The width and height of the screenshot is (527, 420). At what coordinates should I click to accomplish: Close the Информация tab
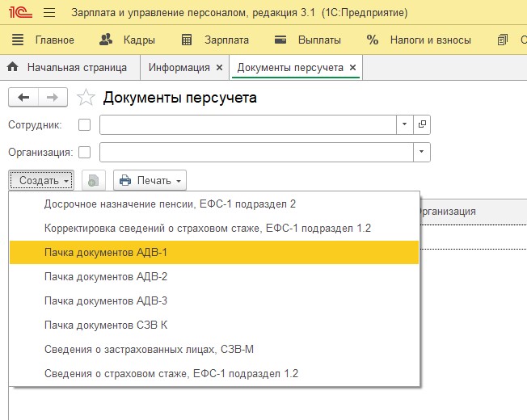[219, 68]
